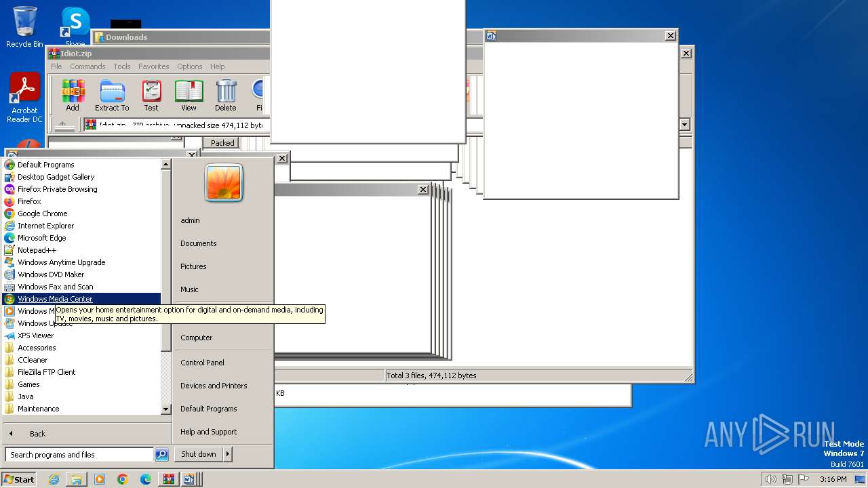Expand the CCleaner folder
This screenshot has width=868, height=488.
click(x=82, y=360)
